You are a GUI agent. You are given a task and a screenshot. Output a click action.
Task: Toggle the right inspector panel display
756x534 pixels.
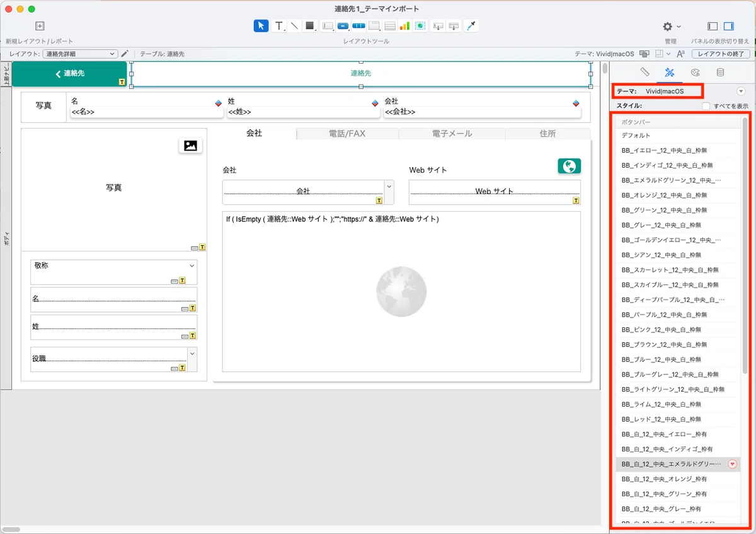click(728, 26)
